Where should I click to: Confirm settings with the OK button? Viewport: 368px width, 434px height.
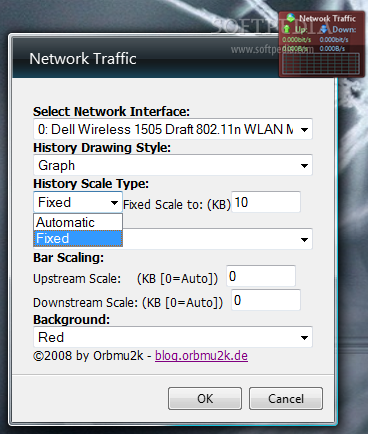[x=205, y=398]
